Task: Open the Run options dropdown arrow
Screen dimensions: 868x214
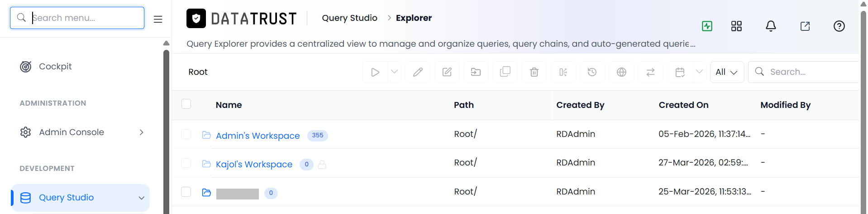Action: tap(395, 72)
